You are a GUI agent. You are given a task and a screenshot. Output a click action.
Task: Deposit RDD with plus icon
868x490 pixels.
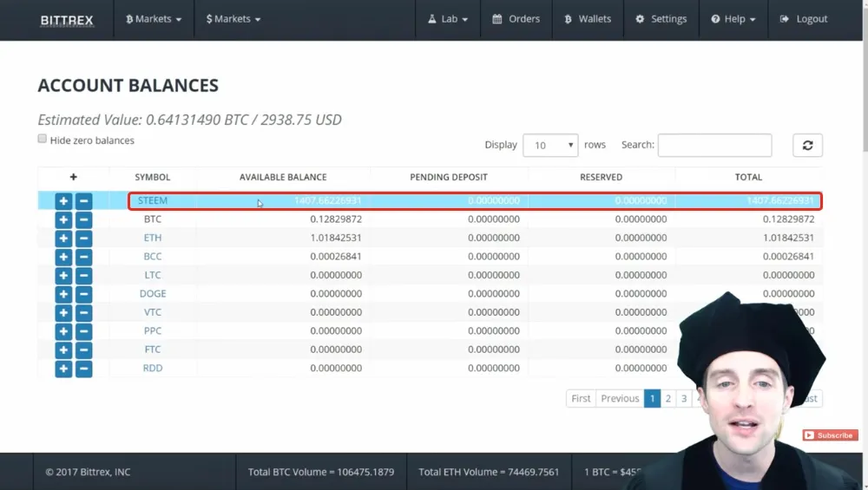point(63,369)
